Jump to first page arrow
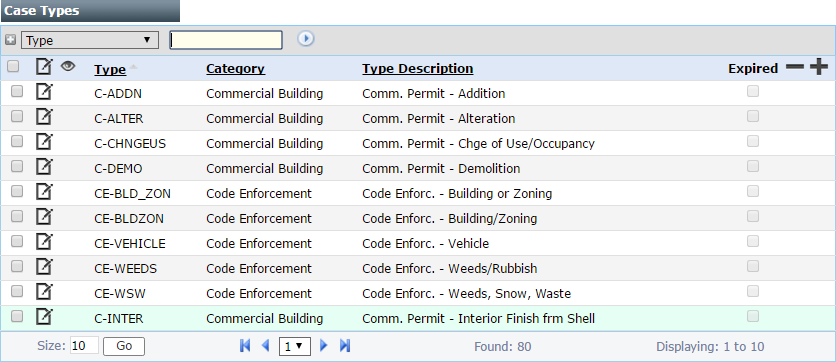The width and height of the screenshot is (836, 362). pos(245,345)
